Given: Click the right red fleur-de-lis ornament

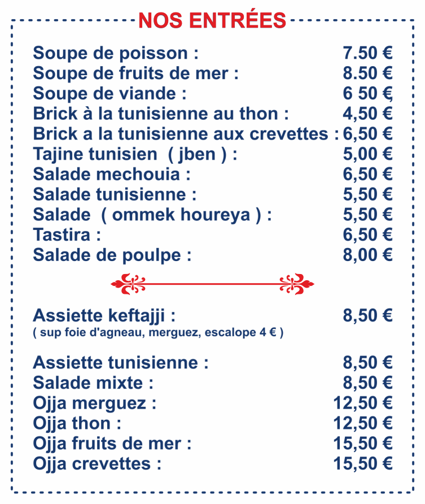Looking at the screenshot, I should point(297,284).
